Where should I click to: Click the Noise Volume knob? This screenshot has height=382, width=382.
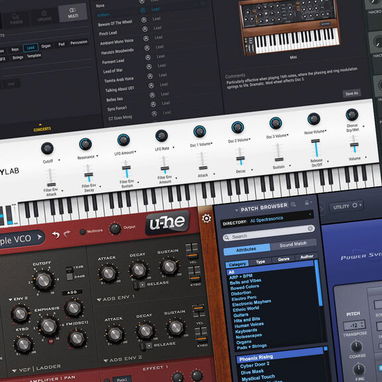click(314, 119)
